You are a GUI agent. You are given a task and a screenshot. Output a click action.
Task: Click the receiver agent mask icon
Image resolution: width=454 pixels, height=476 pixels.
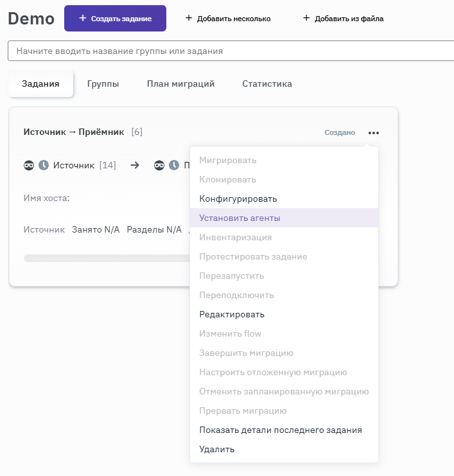(x=160, y=165)
